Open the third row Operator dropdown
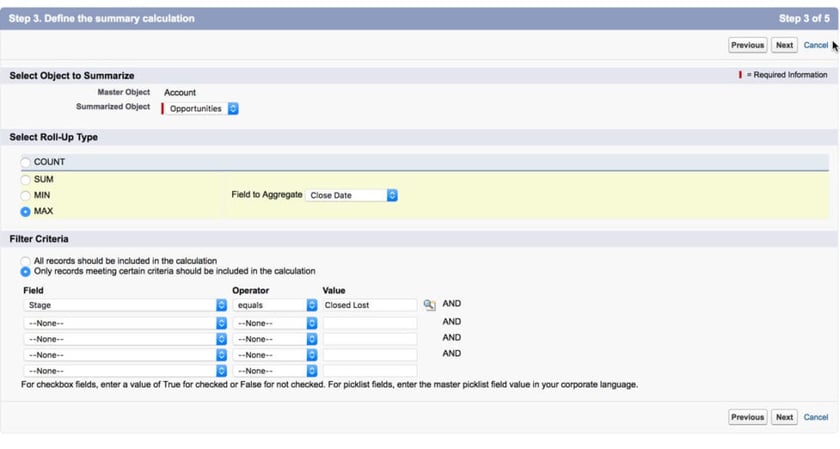 tap(275, 339)
